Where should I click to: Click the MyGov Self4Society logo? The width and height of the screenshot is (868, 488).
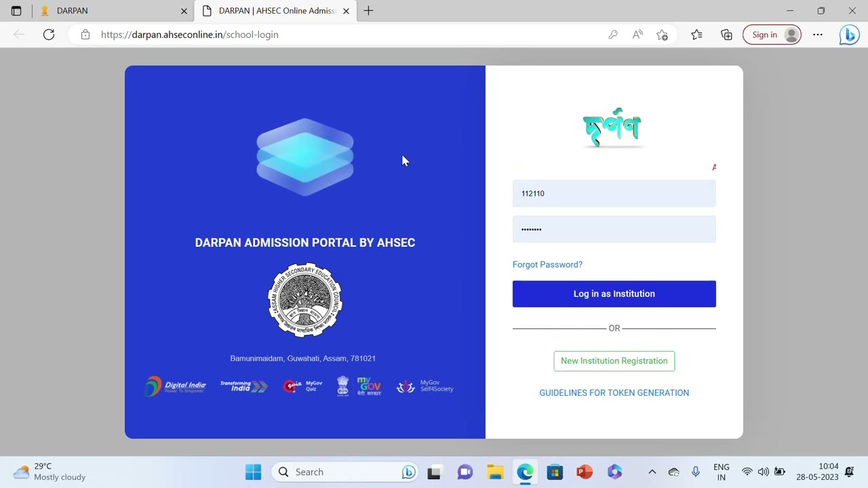425,386
